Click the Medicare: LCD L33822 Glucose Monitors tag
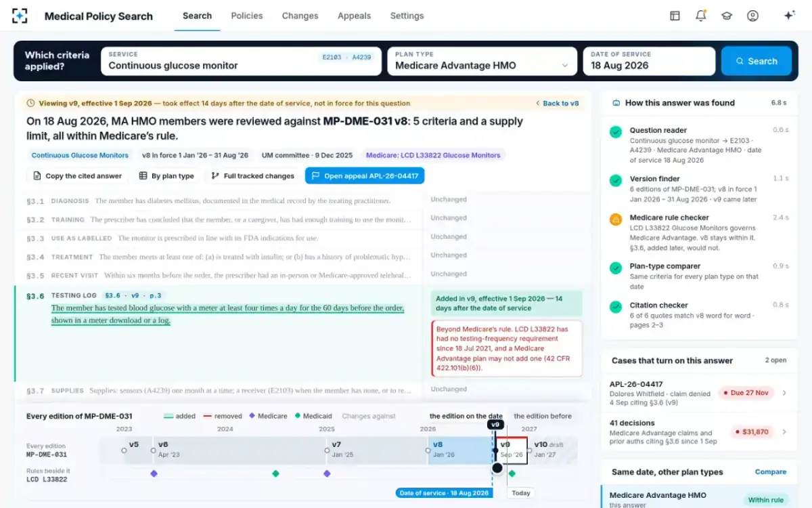 pyautogui.click(x=433, y=155)
